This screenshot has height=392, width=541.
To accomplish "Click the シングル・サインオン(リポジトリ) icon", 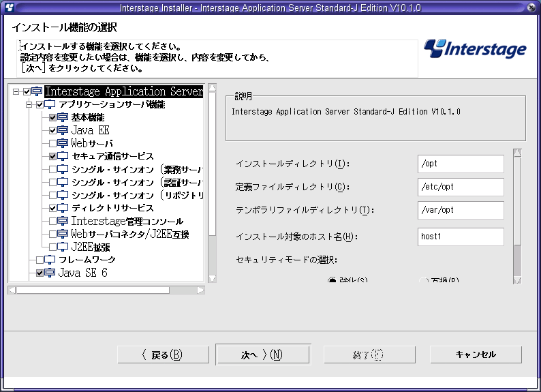I will click(x=63, y=195).
